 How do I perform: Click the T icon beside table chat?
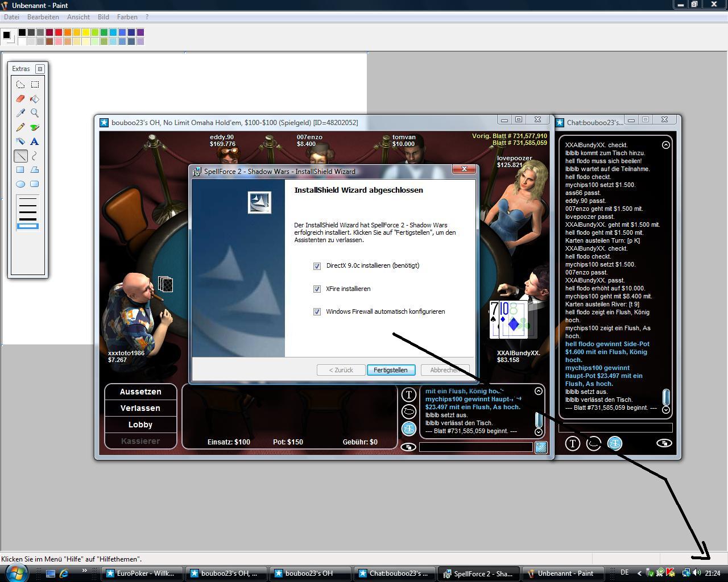(408, 394)
